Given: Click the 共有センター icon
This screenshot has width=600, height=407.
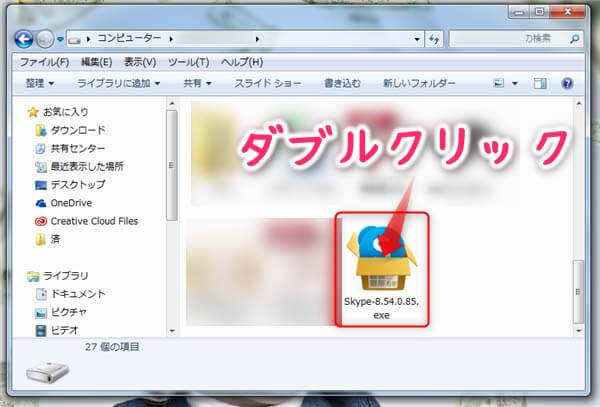Looking at the screenshot, I should click(x=41, y=148).
